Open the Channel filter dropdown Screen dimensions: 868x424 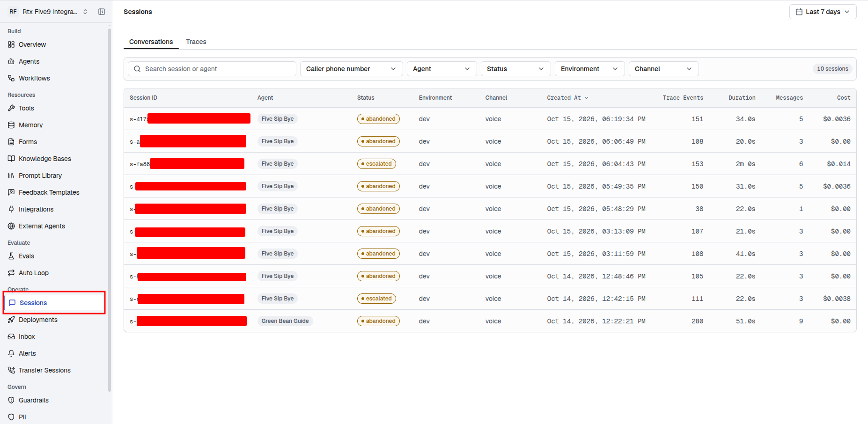[663, 69]
